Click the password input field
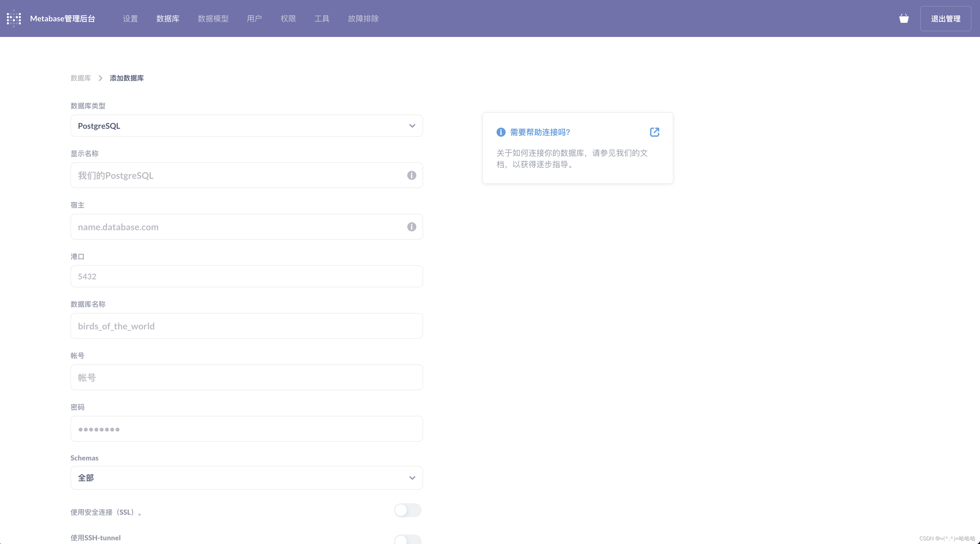The width and height of the screenshot is (980, 544). pos(247,429)
